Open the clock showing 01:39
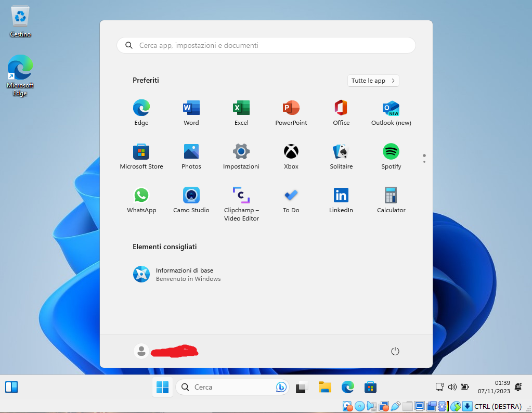Screen dimensions: 532x413 pos(494,387)
